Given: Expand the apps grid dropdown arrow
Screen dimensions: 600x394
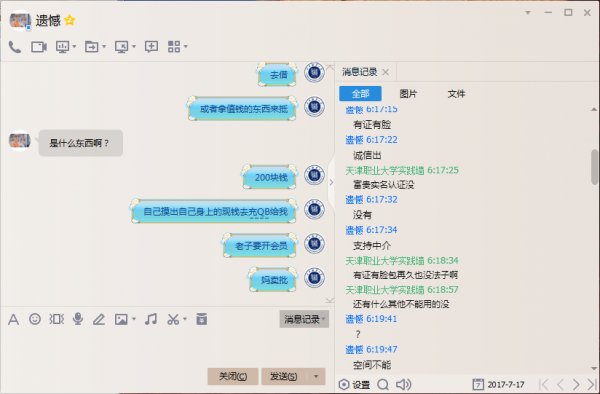Looking at the screenshot, I should click(x=186, y=47).
